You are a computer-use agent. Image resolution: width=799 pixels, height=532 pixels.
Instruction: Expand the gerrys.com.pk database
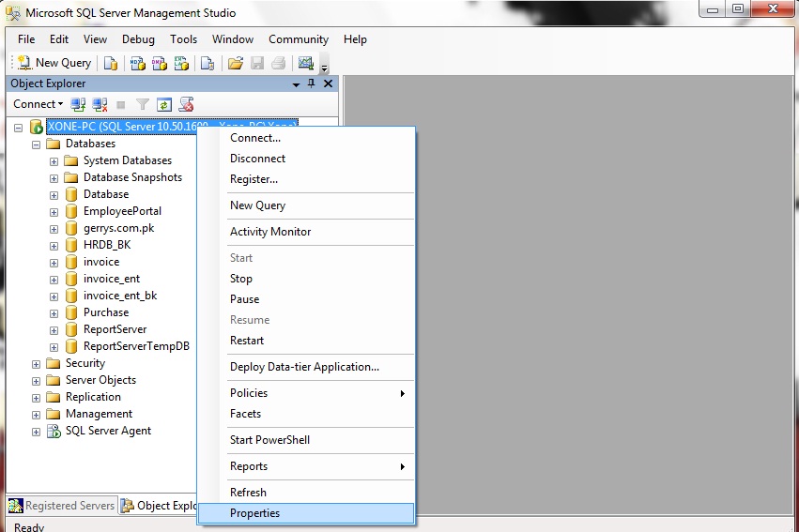point(54,229)
